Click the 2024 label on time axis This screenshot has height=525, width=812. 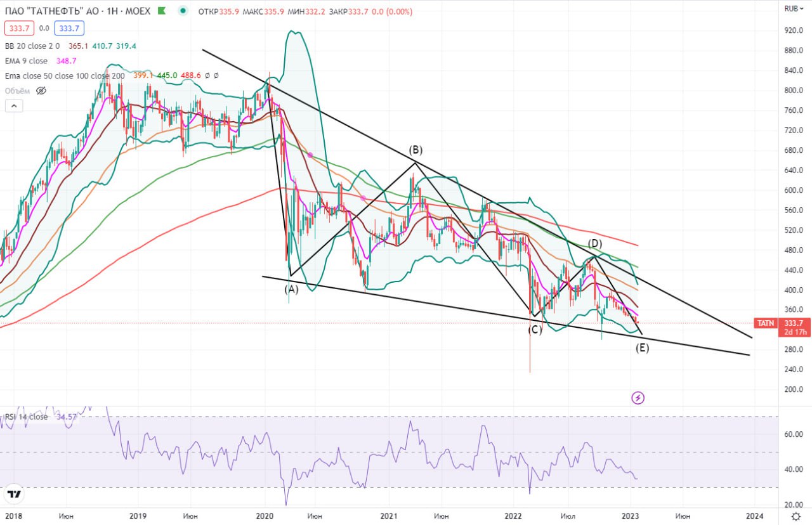click(x=754, y=515)
